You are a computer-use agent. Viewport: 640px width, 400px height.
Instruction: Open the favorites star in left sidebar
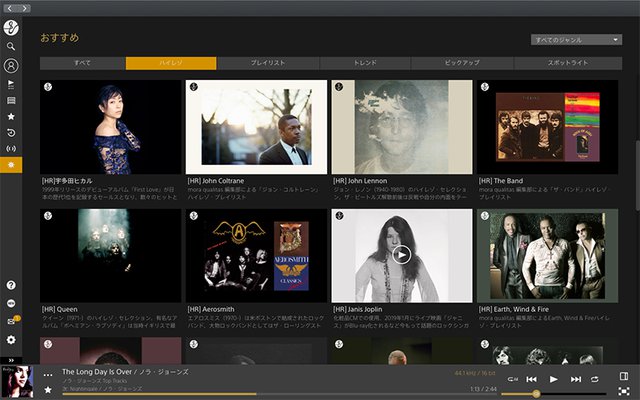[x=11, y=116]
